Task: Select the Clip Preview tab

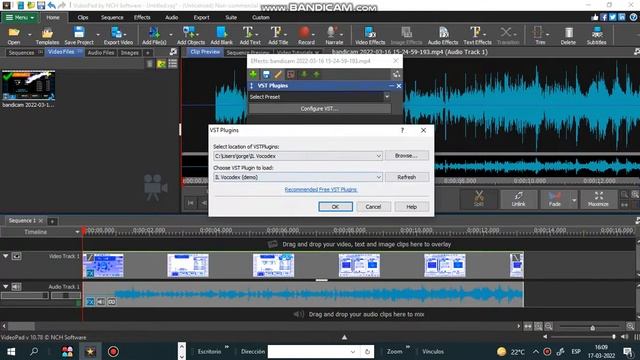Action: pyautogui.click(x=205, y=52)
